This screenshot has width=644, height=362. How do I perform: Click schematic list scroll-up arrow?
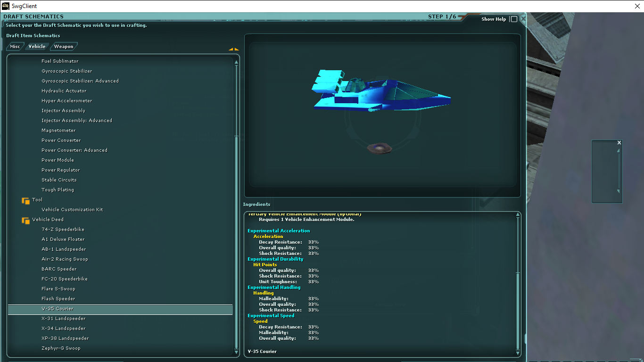coord(237,62)
